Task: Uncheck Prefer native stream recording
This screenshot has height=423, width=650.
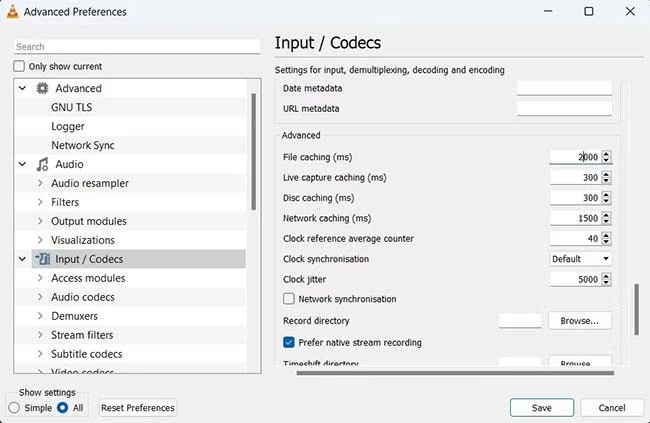Action: 289,343
